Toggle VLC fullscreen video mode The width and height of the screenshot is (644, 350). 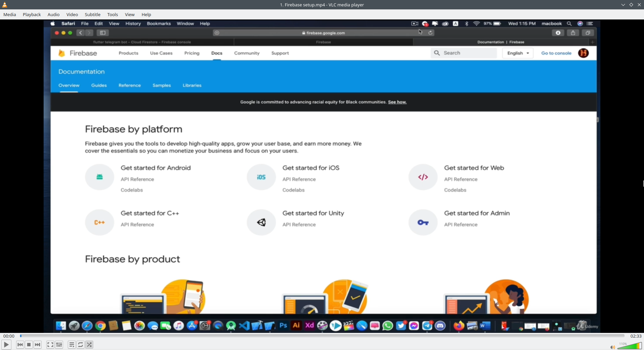tap(50, 345)
